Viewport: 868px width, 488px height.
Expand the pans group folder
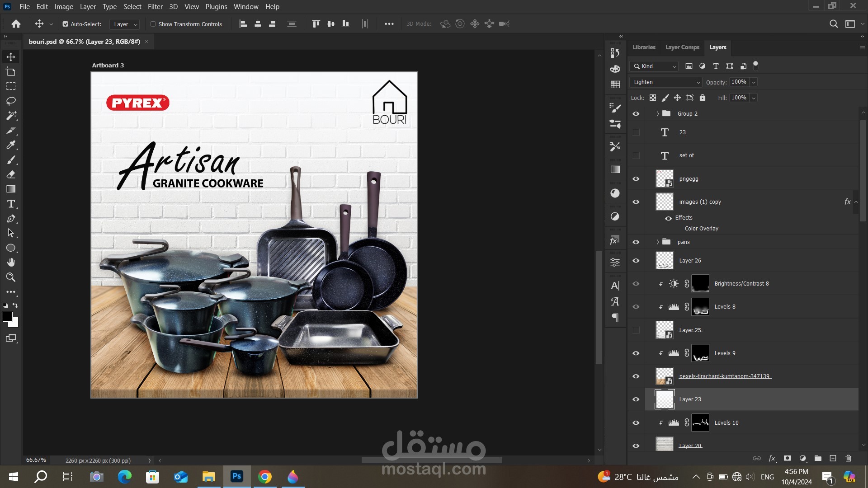(x=657, y=242)
